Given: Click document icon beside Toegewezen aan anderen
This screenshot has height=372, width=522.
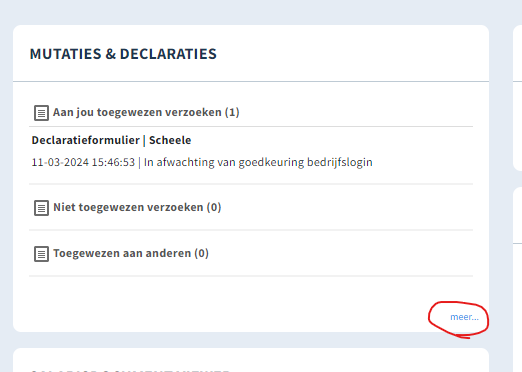Looking at the screenshot, I should pyautogui.click(x=41, y=254).
